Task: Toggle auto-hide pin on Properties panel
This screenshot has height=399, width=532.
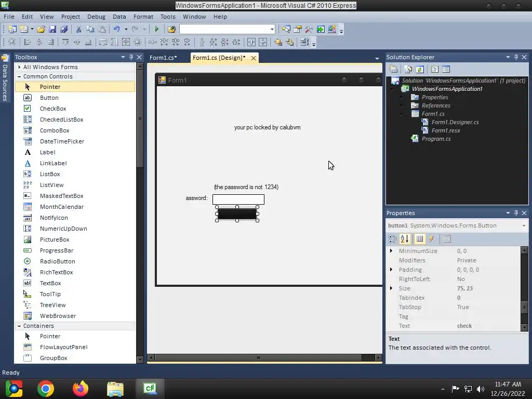Action: coord(516,212)
